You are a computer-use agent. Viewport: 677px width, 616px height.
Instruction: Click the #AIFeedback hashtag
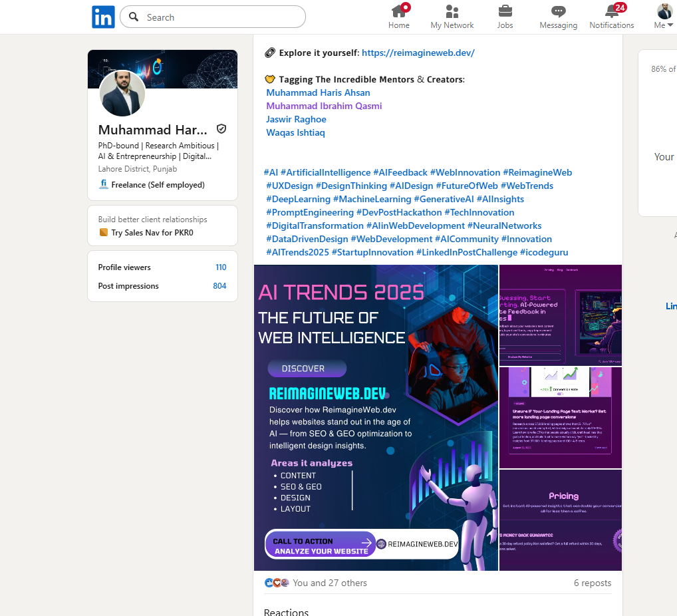point(400,172)
